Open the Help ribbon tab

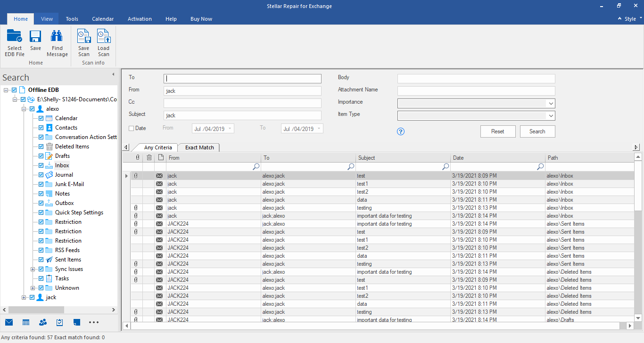(x=171, y=19)
